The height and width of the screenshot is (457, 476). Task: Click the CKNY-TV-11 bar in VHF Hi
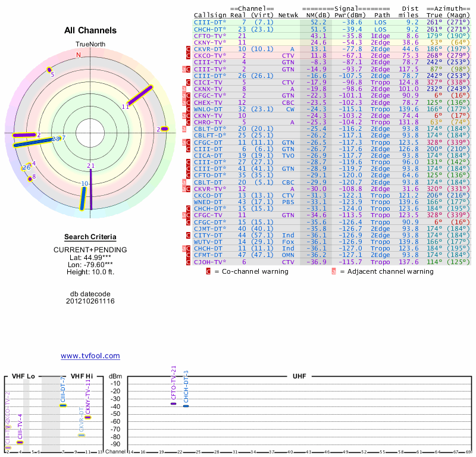pos(87,417)
